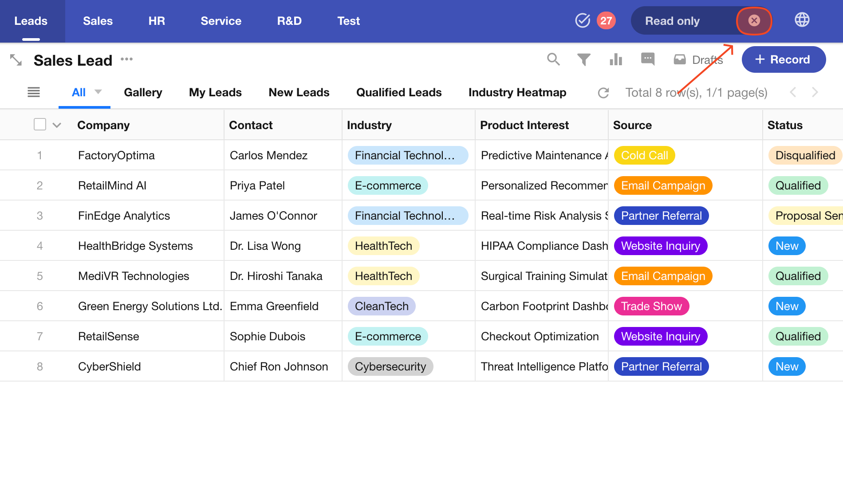Click the expand arrows icon beside Sales Lead

pyautogui.click(x=16, y=60)
